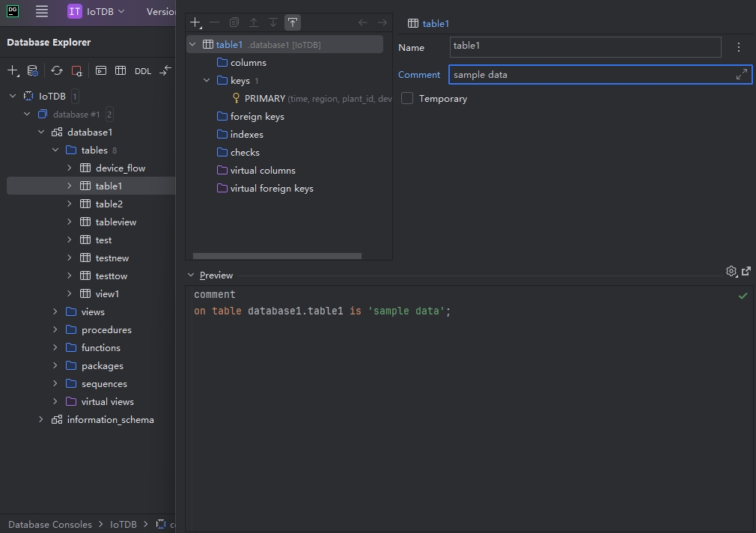
Task: Select device_flow table in explorer
Action: (120, 168)
